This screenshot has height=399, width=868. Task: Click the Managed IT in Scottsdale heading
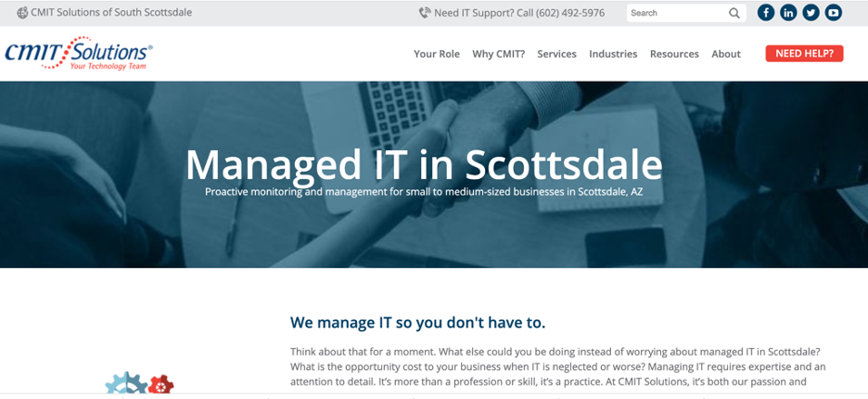tap(424, 164)
